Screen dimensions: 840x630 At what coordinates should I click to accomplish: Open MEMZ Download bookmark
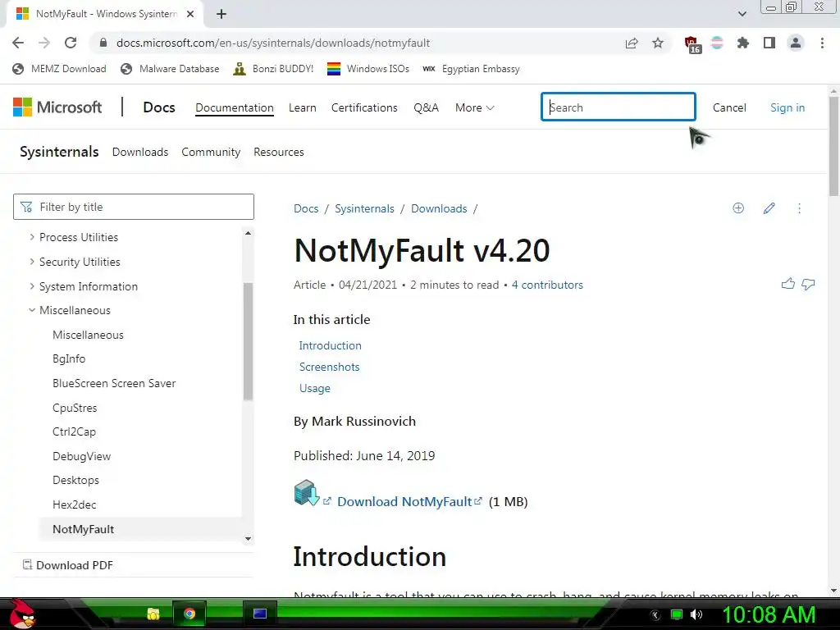[59, 69]
